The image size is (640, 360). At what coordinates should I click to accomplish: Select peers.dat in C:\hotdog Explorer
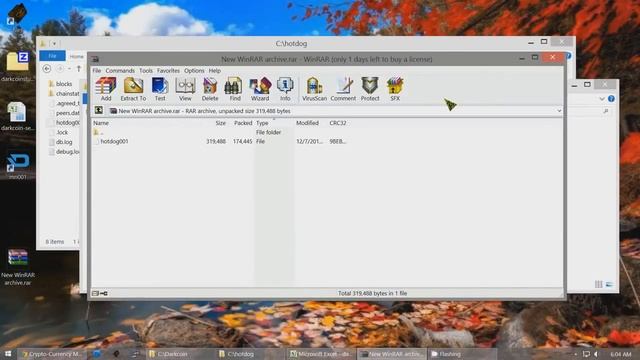click(x=64, y=113)
